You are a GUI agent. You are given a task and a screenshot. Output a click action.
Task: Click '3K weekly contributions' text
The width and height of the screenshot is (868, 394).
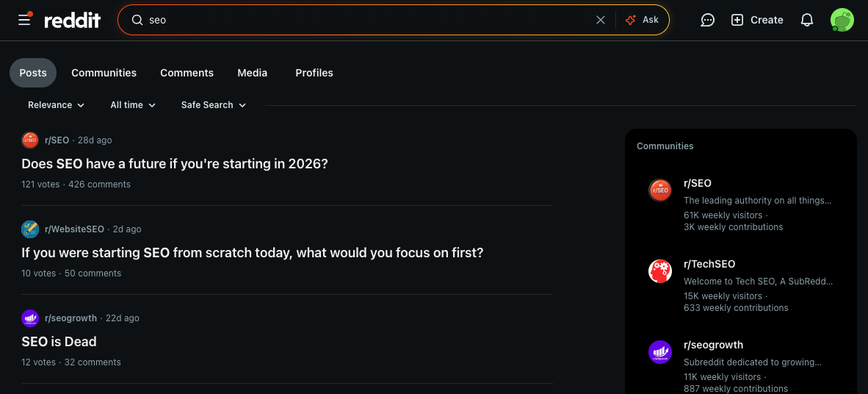point(734,226)
